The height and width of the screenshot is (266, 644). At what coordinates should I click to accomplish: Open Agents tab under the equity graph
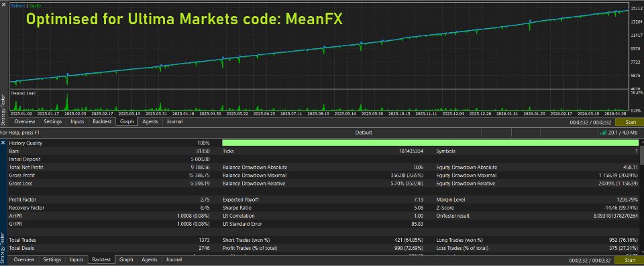click(x=150, y=121)
